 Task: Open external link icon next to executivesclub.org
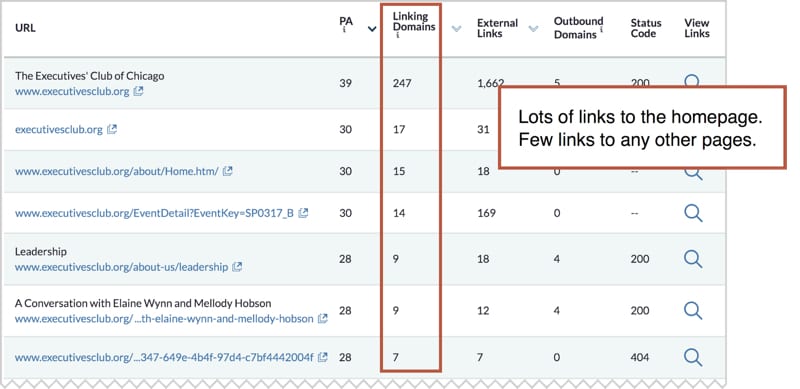(x=112, y=130)
